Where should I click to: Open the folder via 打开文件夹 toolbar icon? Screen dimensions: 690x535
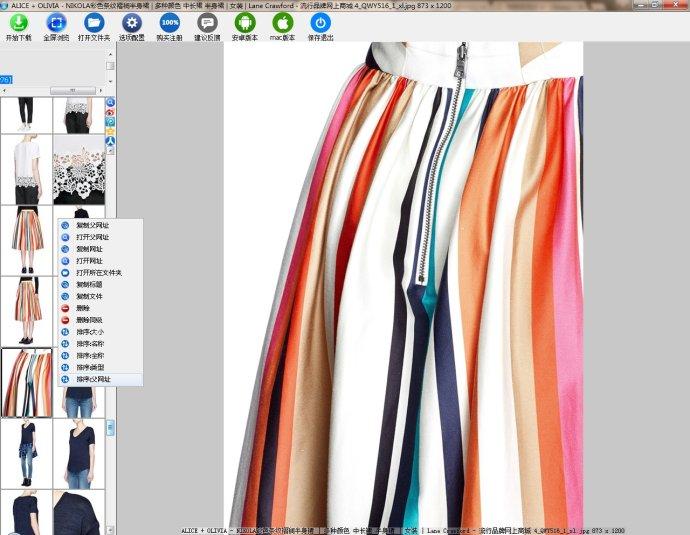click(94, 27)
